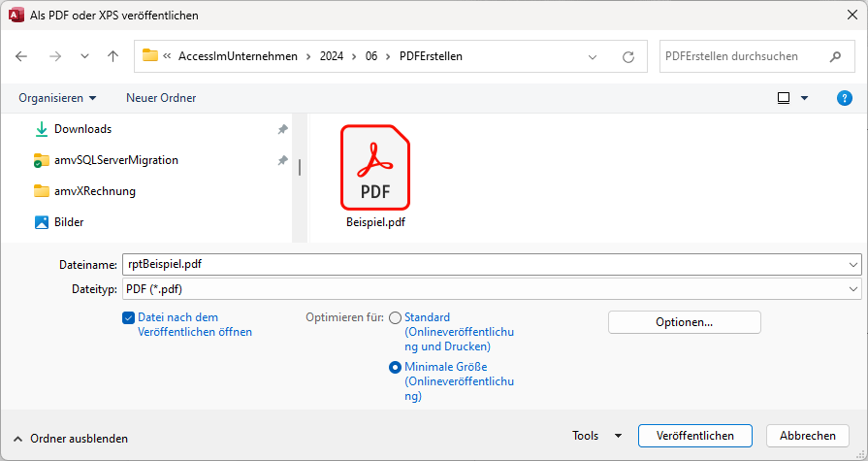Screen dimensions: 868x461
Task: Go back to the previous folder
Action: pyautogui.click(x=21, y=56)
